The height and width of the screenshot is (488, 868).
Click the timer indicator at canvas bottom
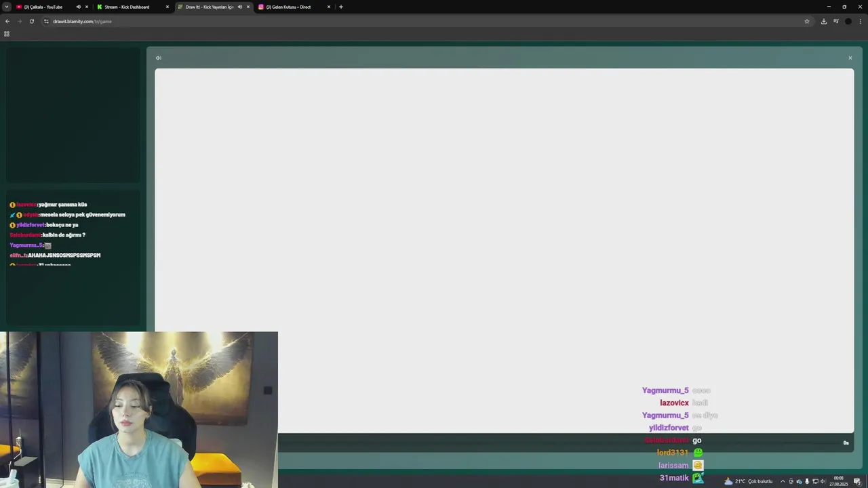tap(846, 443)
